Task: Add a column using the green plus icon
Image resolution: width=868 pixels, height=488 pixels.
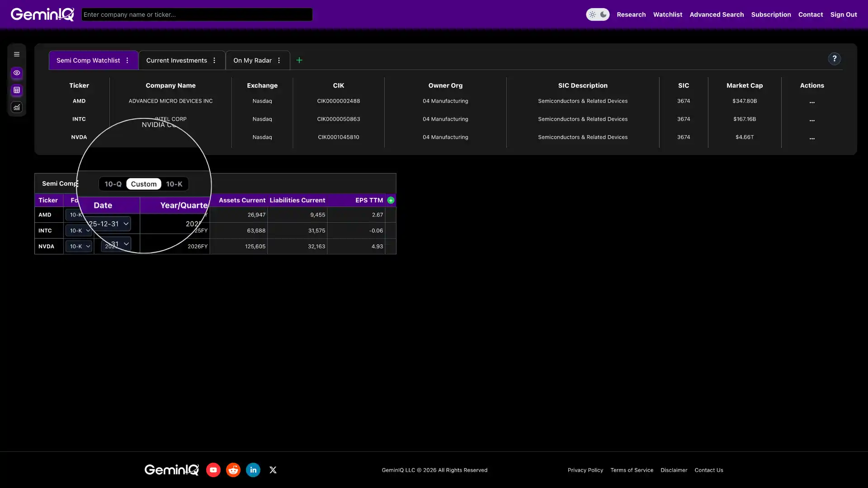Action: coord(391,200)
